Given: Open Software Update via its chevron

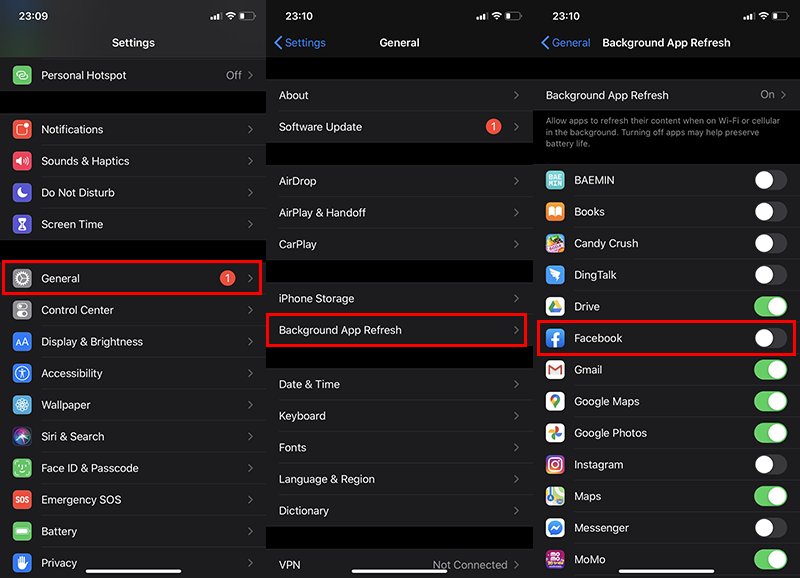Looking at the screenshot, I should 516,127.
